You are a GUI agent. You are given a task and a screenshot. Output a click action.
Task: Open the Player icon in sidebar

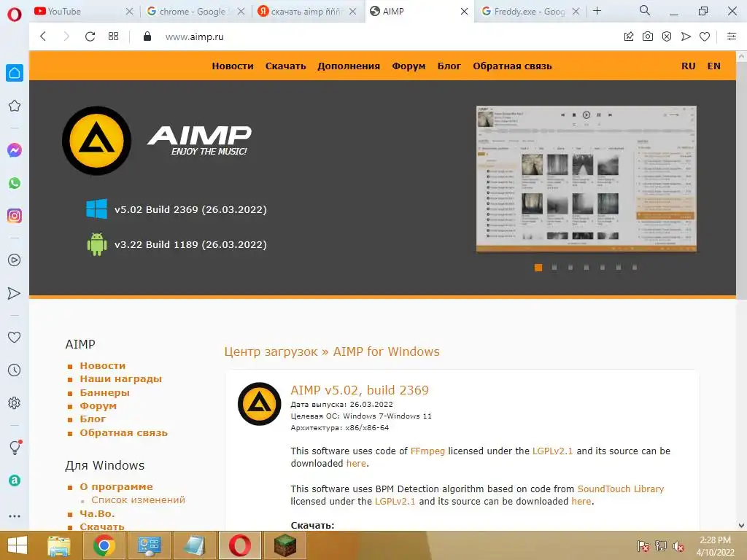coord(15,260)
